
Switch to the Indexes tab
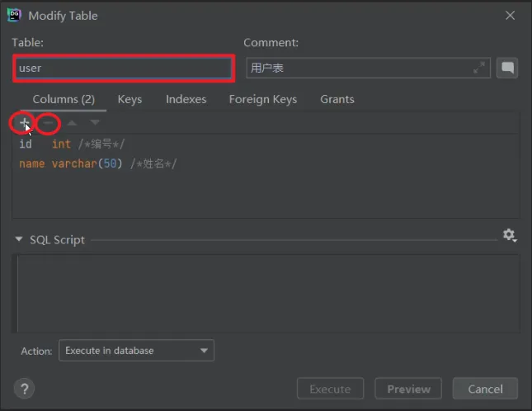[x=186, y=99]
